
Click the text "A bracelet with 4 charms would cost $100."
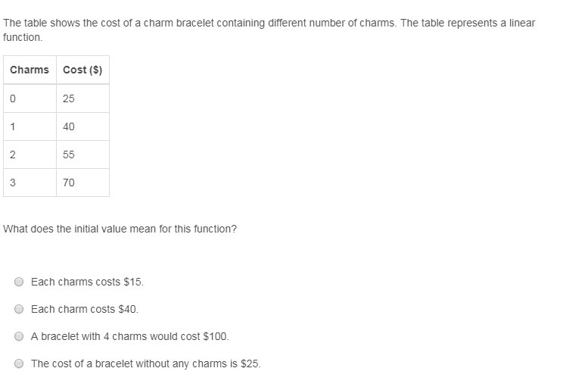tap(129, 336)
